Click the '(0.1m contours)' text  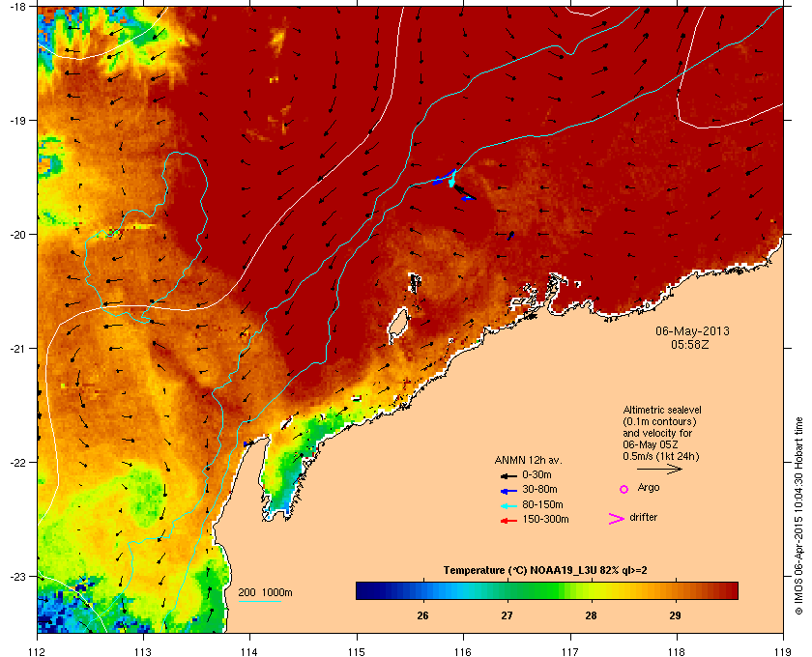(659, 421)
